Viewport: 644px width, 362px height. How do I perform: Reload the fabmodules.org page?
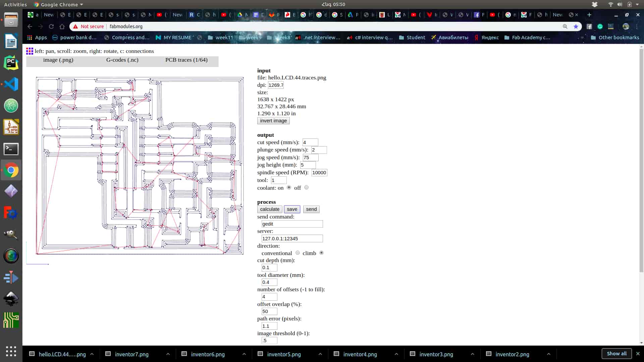(x=51, y=26)
